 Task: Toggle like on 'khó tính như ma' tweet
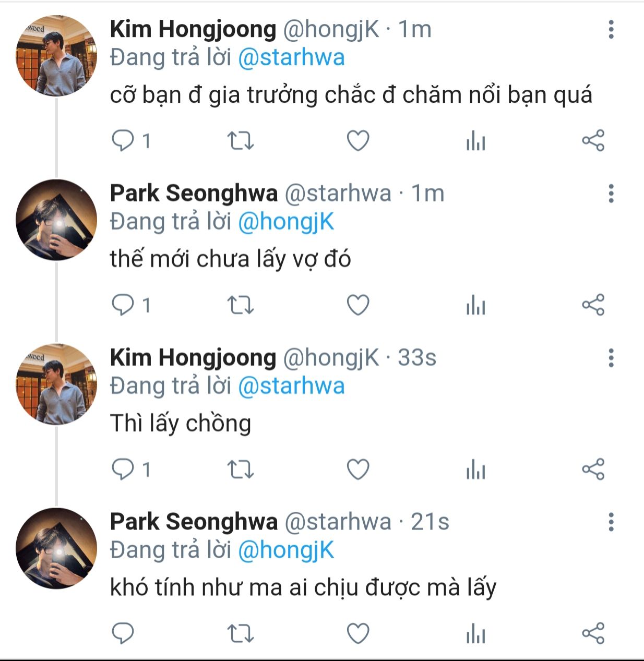pyautogui.click(x=358, y=634)
